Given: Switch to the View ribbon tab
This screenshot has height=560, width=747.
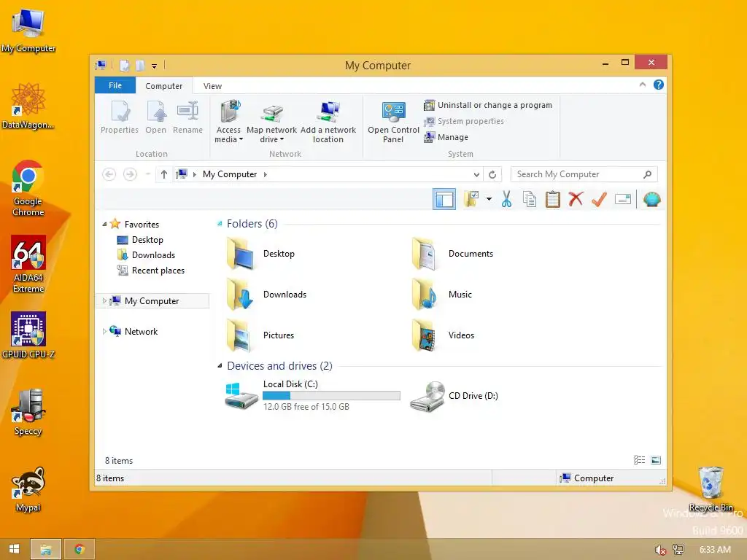Looking at the screenshot, I should (x=212, y=86).
